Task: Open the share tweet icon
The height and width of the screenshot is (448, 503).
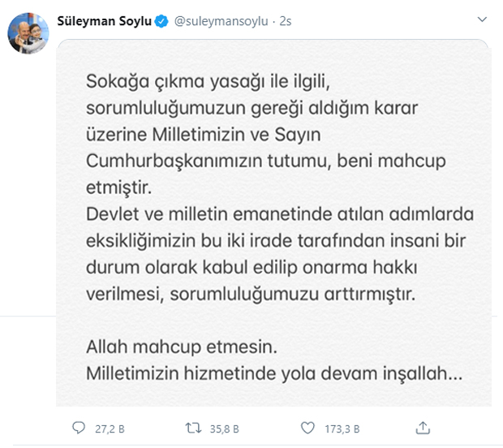Action: click(x=423, y=427)
